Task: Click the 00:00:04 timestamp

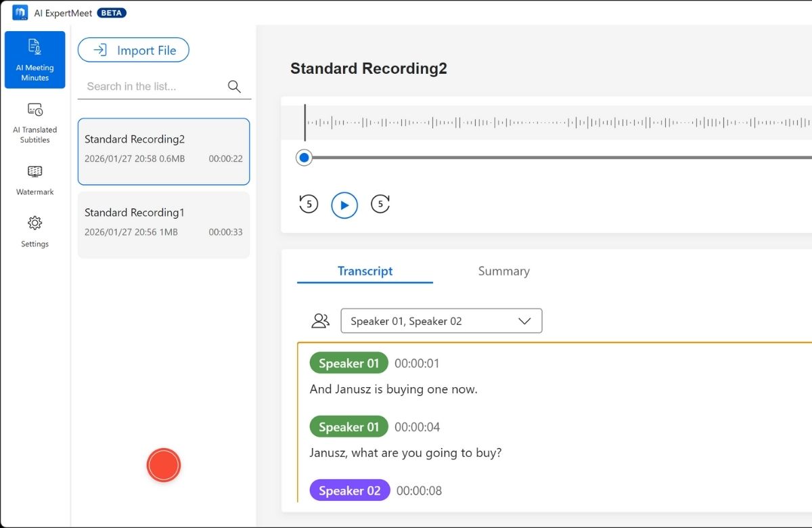Action: coord(418,427)
